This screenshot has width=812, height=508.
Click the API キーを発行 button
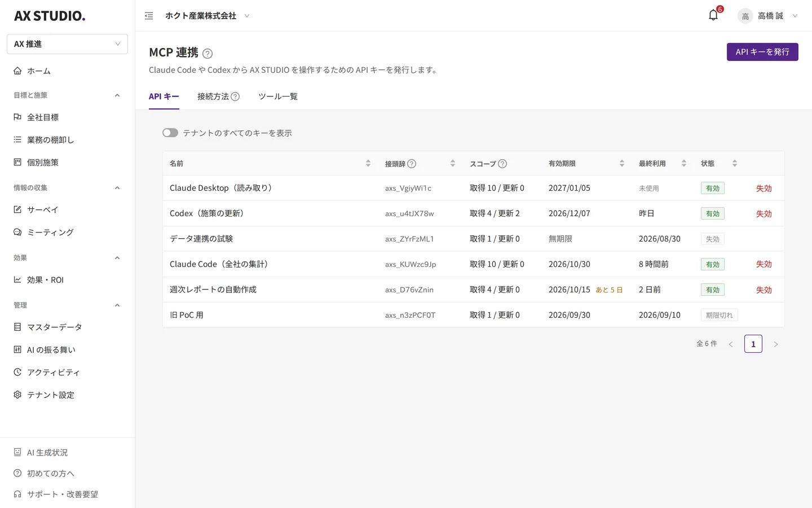point(762,52)
